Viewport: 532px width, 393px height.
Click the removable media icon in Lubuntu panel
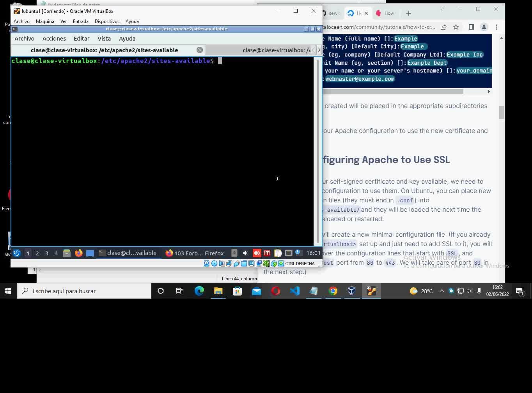234,253
